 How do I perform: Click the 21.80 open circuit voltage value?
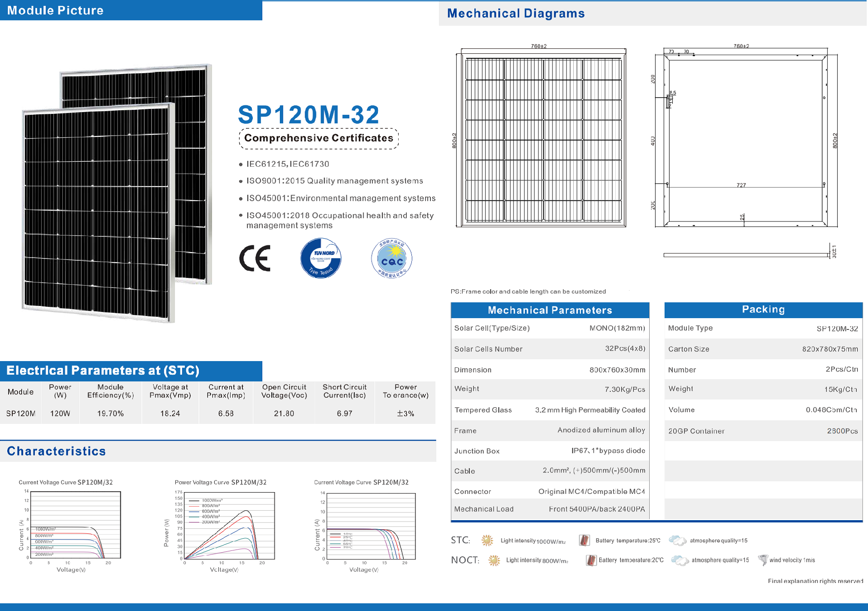[x=284, y=414]
